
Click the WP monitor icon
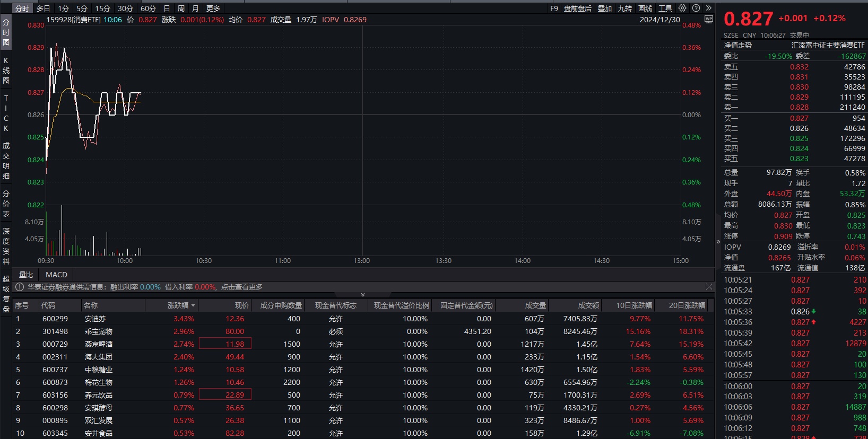coord(708,20)
